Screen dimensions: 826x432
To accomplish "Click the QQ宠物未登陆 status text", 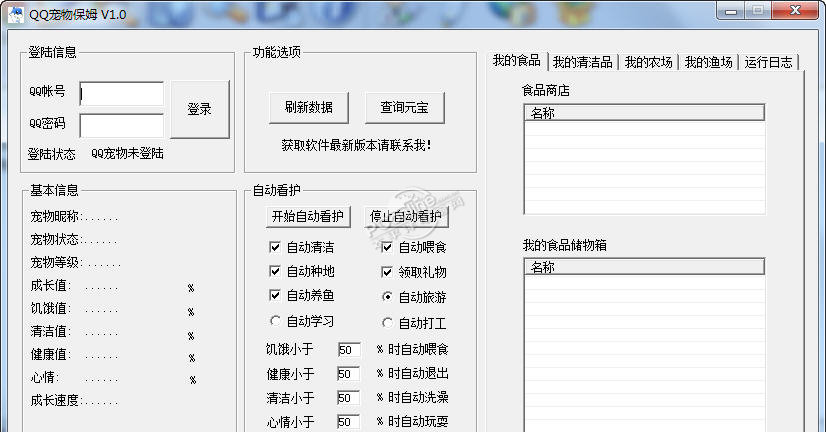I will click(127, 153).
